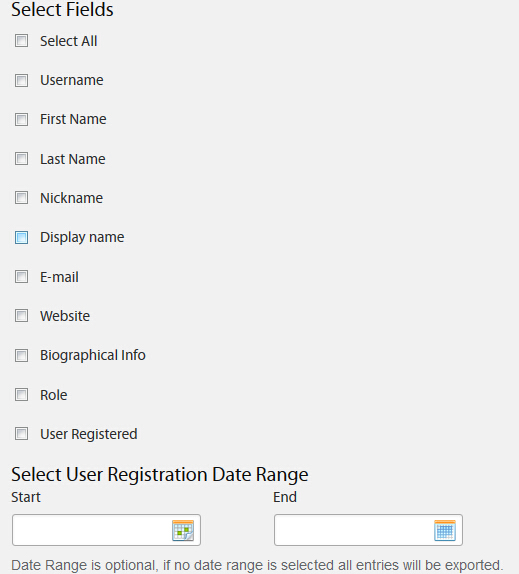
Task: Check the Nickname field checkbox
Action: click(21, 198)
